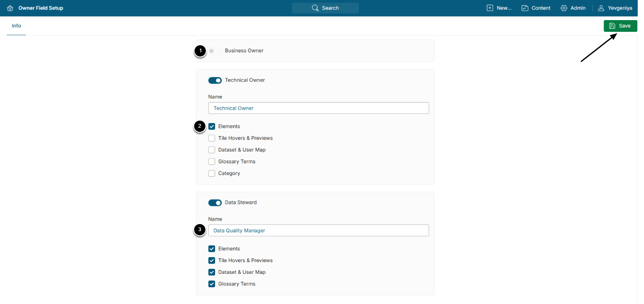The width and height of the screenshot is (644, 304).
Task: Click the New plus icon
Action: (490, 8)
